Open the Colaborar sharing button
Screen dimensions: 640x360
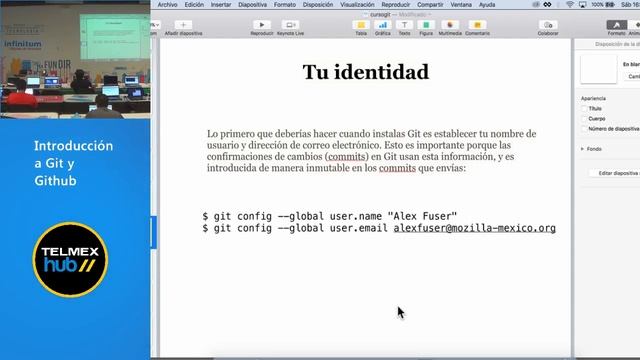click(548, 25)
